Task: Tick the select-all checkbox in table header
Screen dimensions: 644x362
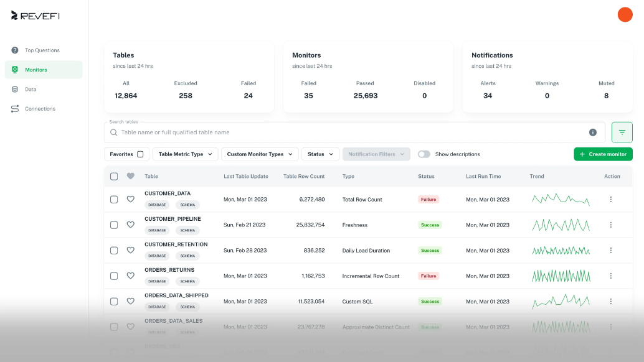Action: tap(114, 177)
